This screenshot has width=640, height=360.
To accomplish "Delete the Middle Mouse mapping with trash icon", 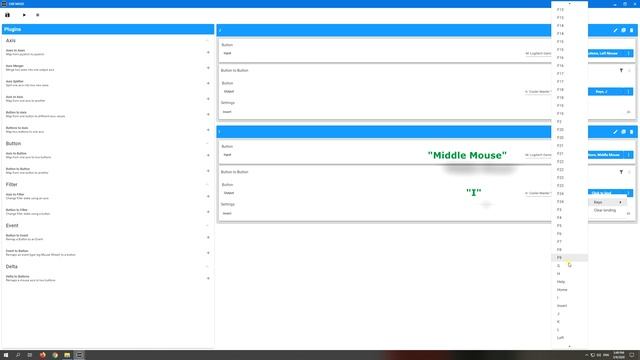I will (x=631, y=132).
